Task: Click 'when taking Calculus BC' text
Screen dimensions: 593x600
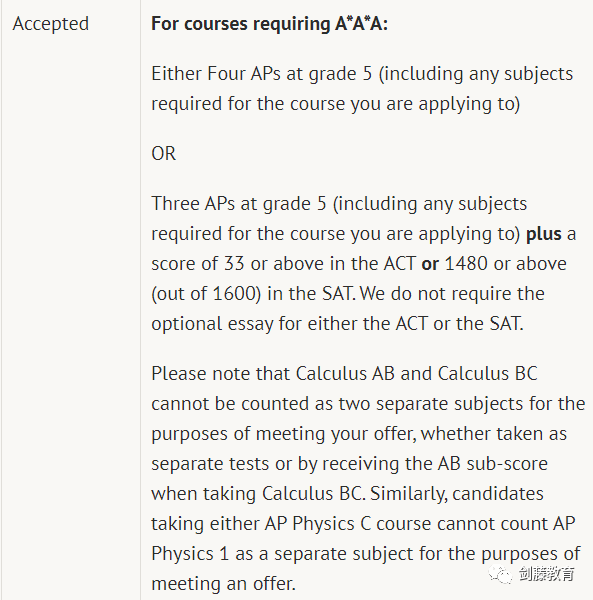Action: 256,494
